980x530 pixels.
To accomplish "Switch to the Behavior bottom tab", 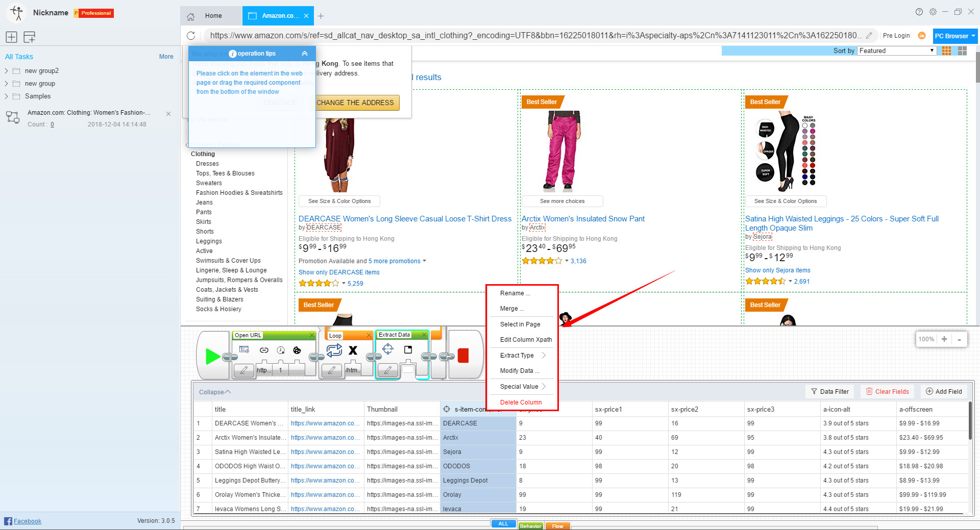I will 531,526.
